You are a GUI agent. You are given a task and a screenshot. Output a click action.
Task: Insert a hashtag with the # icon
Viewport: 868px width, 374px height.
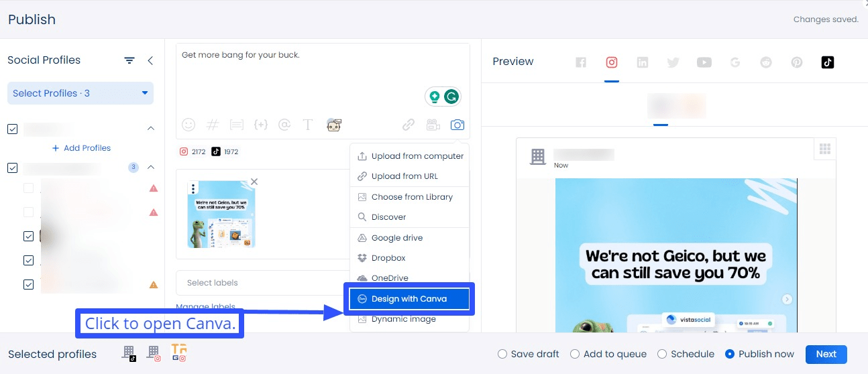click(213, 125)
